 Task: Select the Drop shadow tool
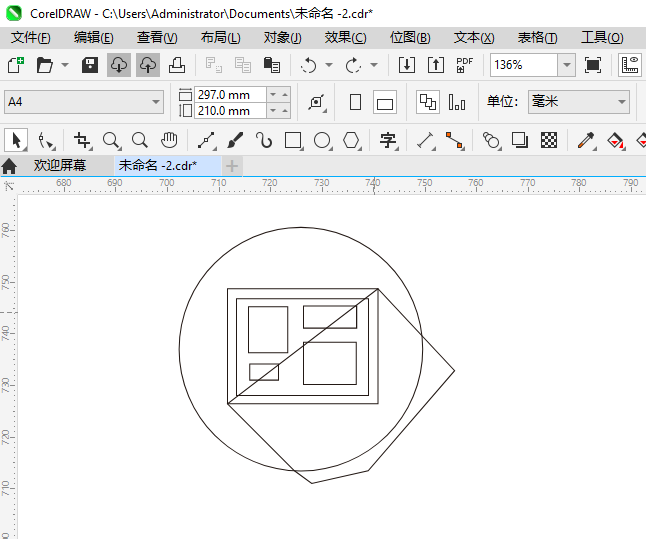pos(520,141)
